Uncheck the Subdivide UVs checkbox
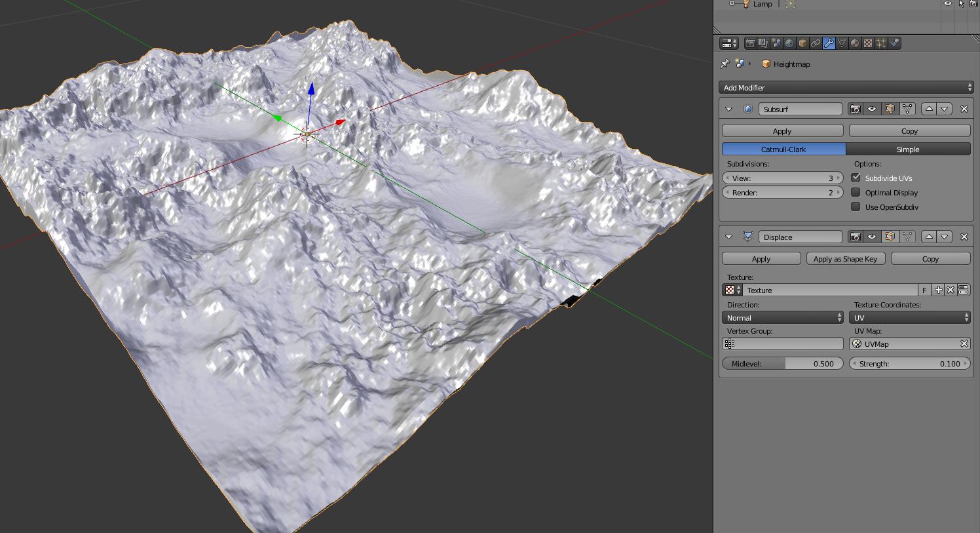 (x=856, y=178)
